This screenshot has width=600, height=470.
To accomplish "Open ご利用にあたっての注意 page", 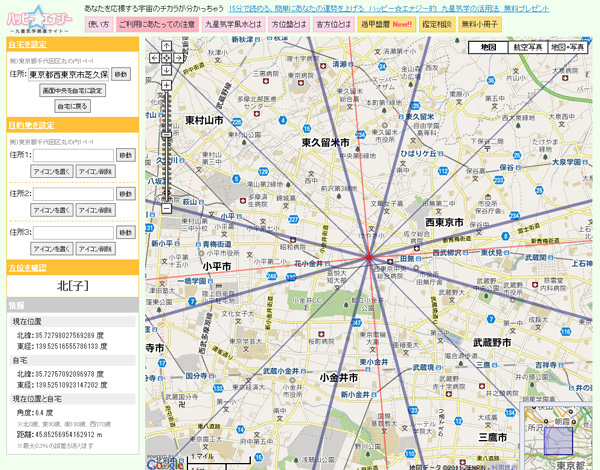I will (x=157, y=24).
